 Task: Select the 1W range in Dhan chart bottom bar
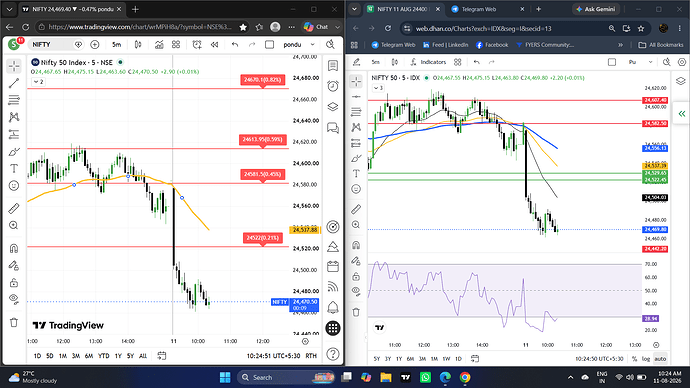pyautogui.click(x=446, y=359)
